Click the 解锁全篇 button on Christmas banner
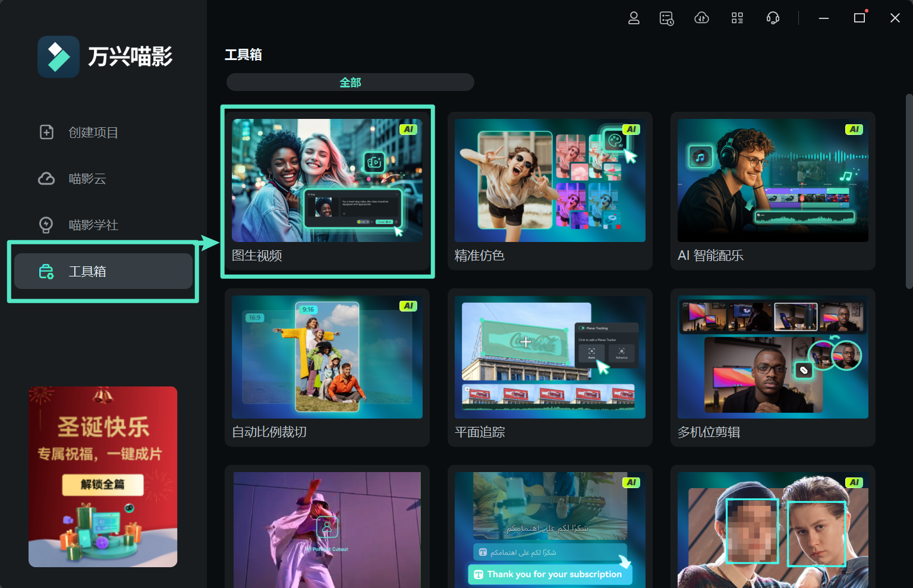This screenshot has width=913, height=588. tap(103, 485)
